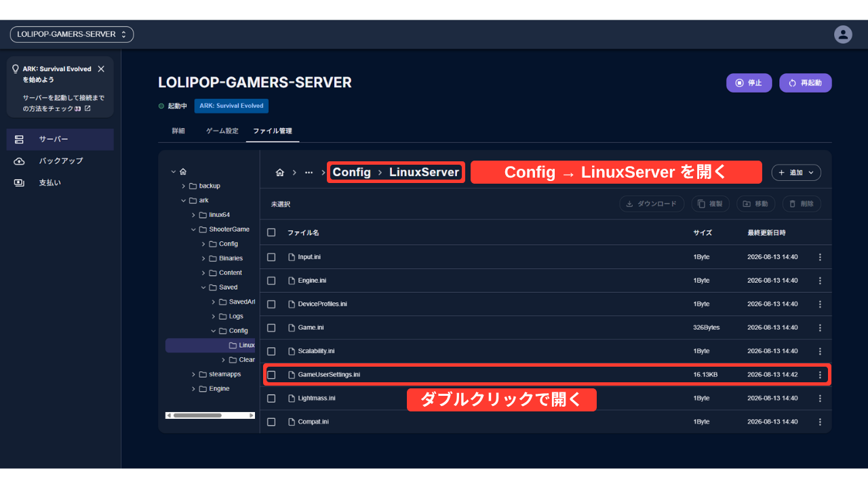Open the 追加 dropdown button

pyautogui.click(x=796, y=173)
